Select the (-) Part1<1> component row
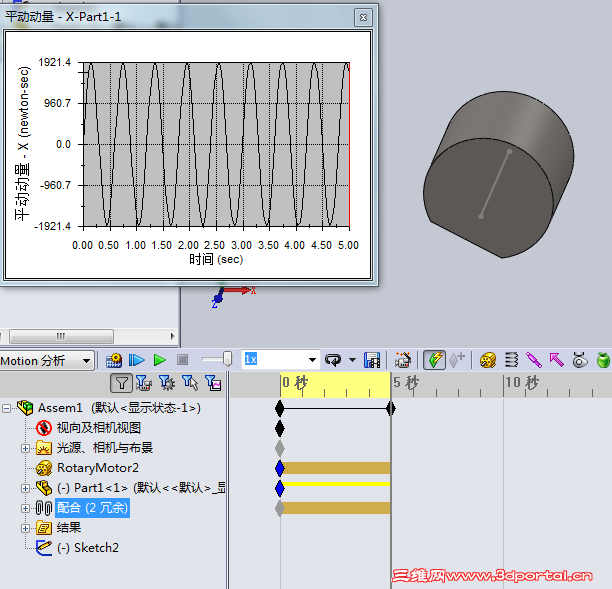 tap(141, 488)
